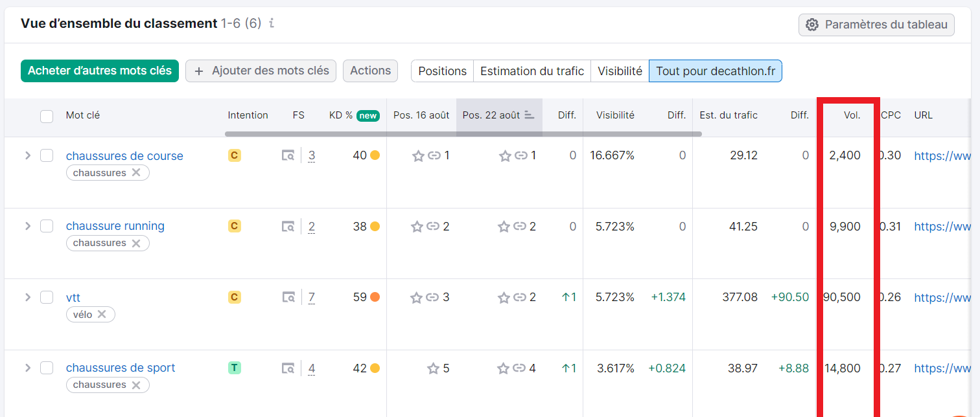Screen dimensions: 980x417
Task: Select the vtt row checkbox
Action: (x=47, y=297)
